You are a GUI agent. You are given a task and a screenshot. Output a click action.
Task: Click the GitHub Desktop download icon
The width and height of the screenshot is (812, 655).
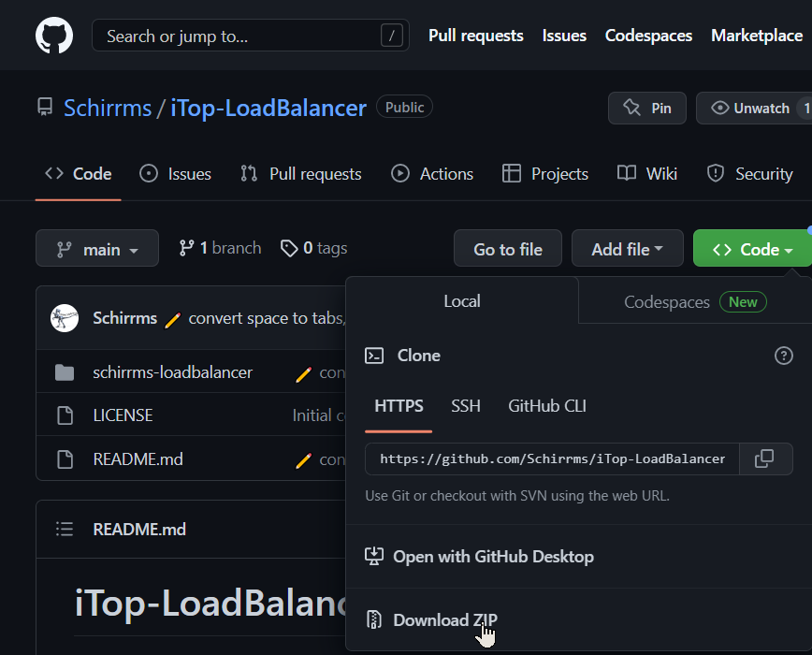pyautogui.click(x=374, y=557)
